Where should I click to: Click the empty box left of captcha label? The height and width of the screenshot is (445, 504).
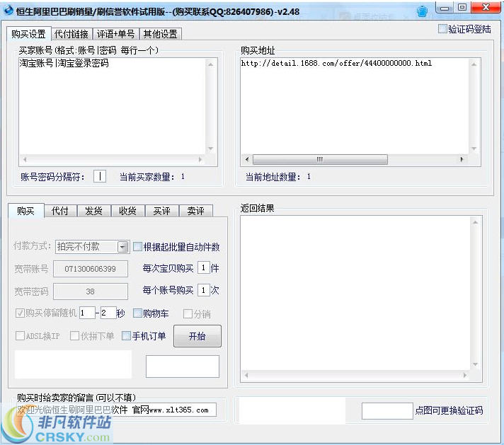pyautogui.click(x=387, y=411)
